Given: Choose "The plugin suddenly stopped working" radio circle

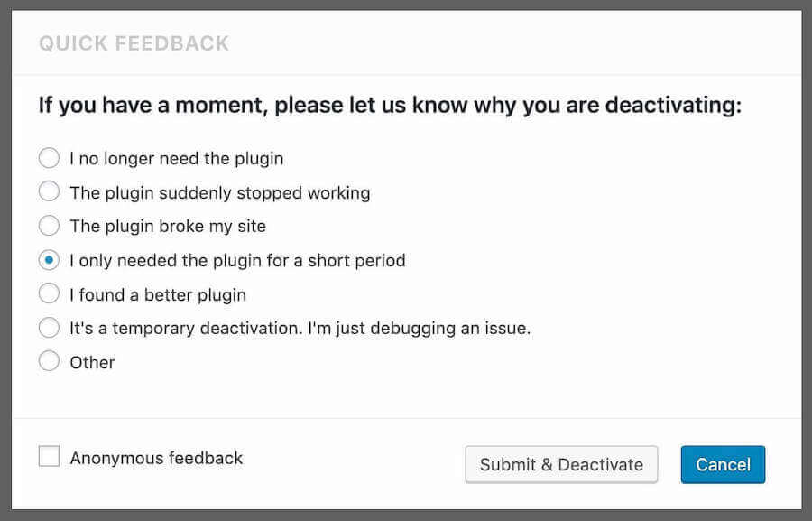Looking at the screenshot, I should point(49,191).
